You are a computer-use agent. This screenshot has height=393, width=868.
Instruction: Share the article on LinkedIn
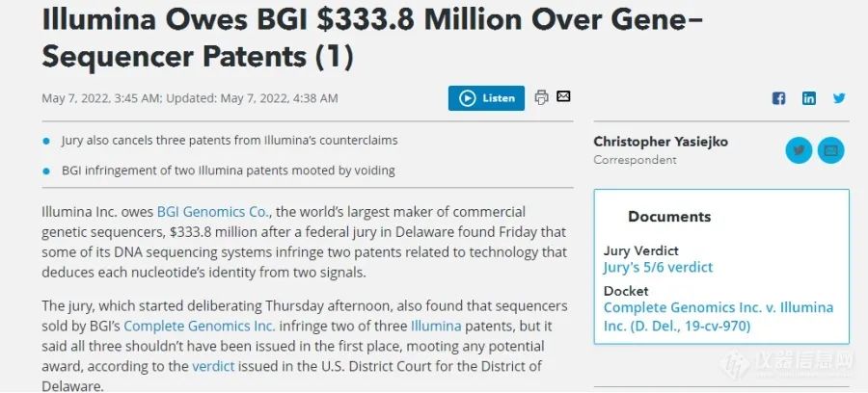point(809,98)
